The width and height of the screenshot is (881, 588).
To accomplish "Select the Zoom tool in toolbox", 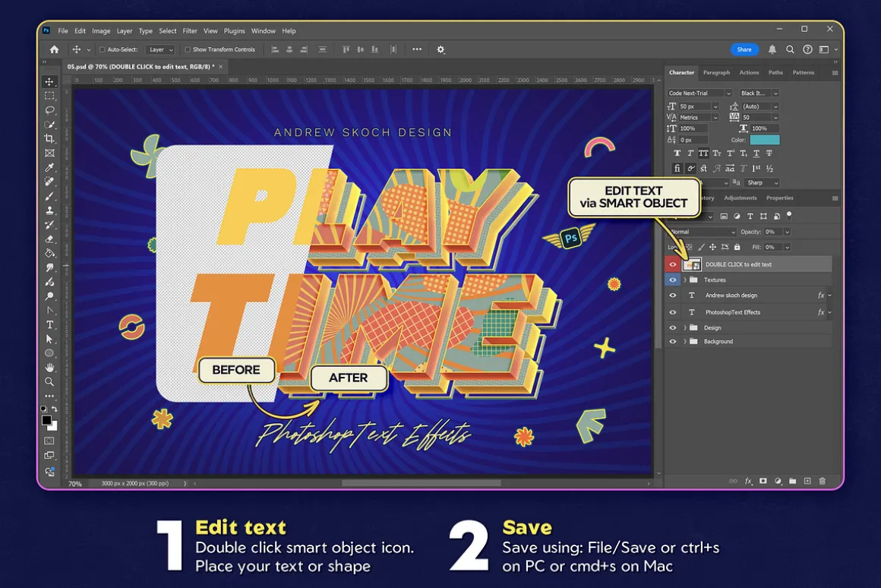I will tap(49, 382).
